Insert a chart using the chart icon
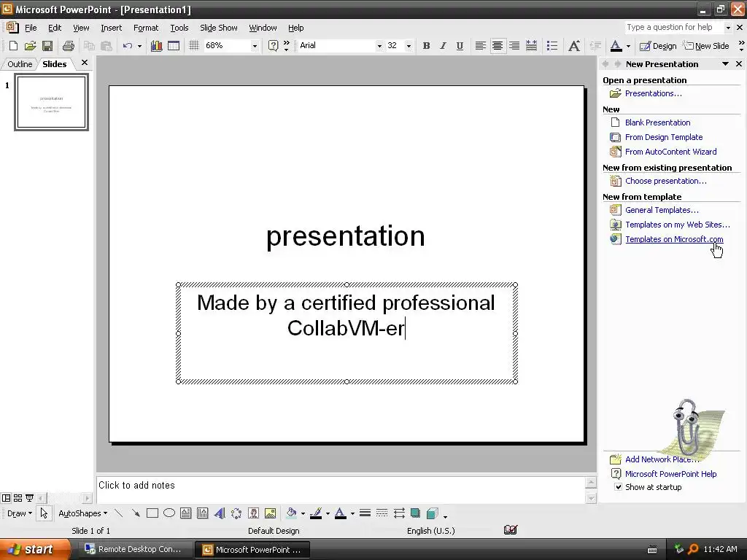Image resolution: width=747 pixels, height=560 pixels. tap(156, 46)
